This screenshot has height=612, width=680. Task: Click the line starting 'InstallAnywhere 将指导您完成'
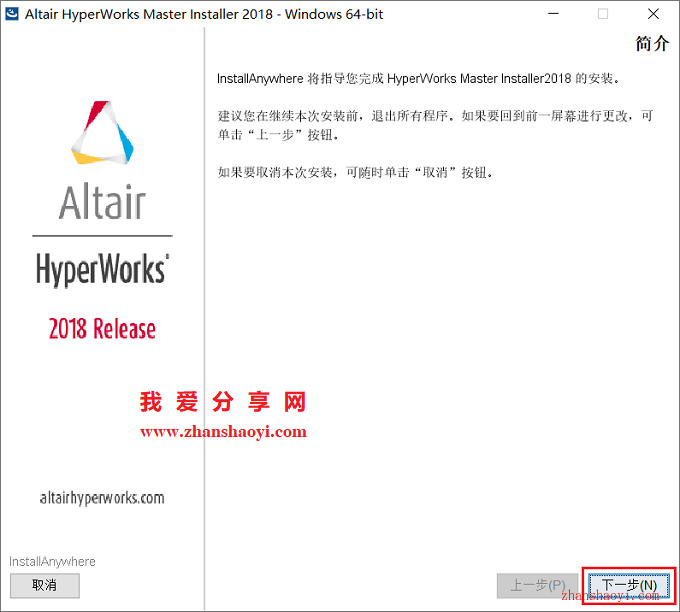(418, 79)
